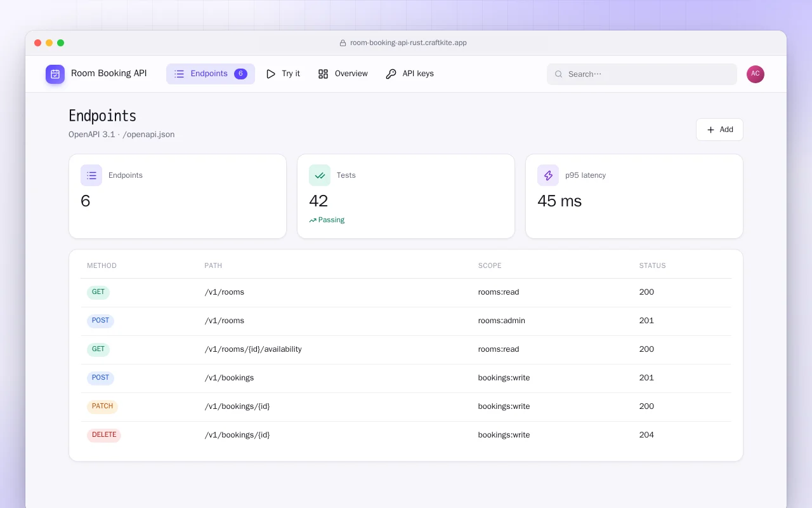Screen dimensions: 812x508
Task: Click the /v1/bookings path in POST row
Action: [x=229, y=378]
